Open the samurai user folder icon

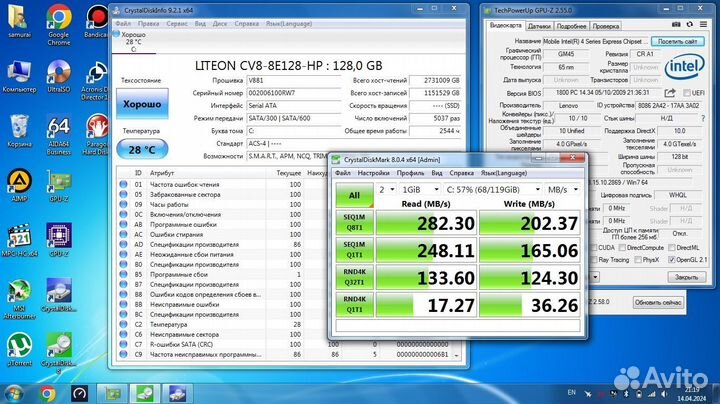click(x=19, y=22)
